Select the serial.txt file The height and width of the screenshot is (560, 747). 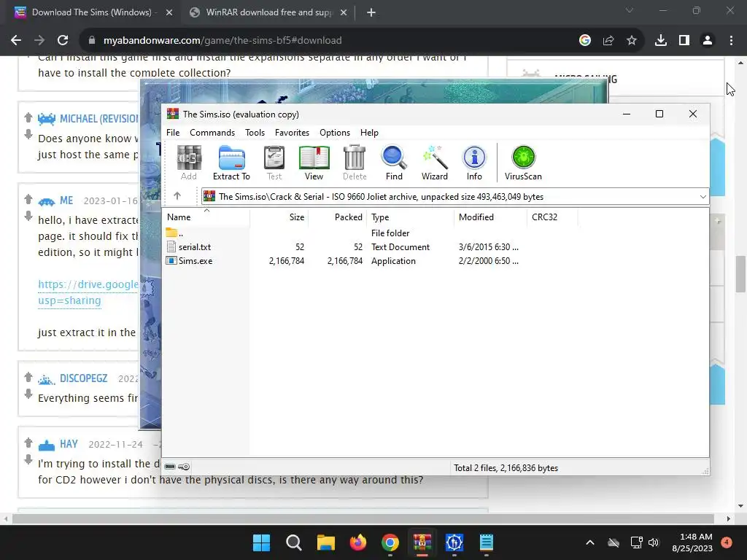pos(195,246)
